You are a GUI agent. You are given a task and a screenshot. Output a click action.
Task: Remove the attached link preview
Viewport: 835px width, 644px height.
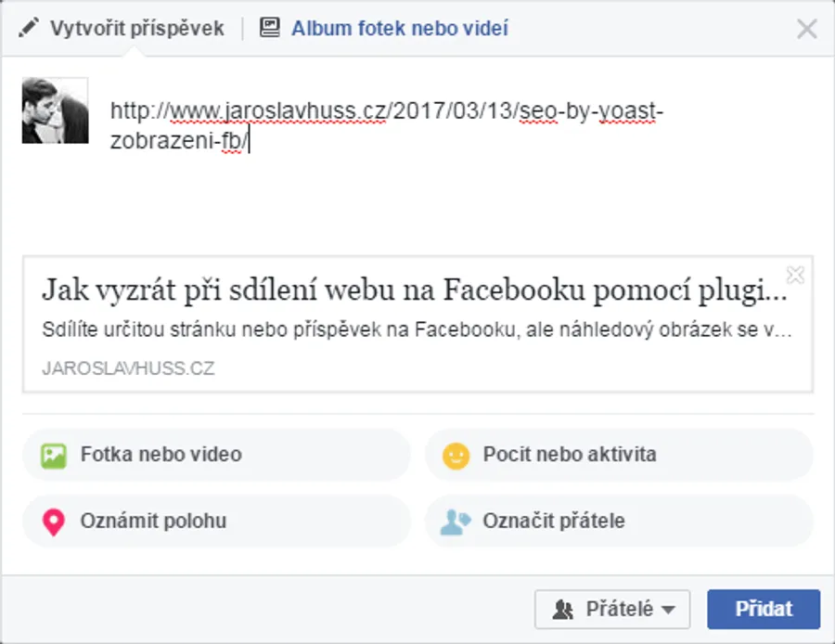pos(795,275)
